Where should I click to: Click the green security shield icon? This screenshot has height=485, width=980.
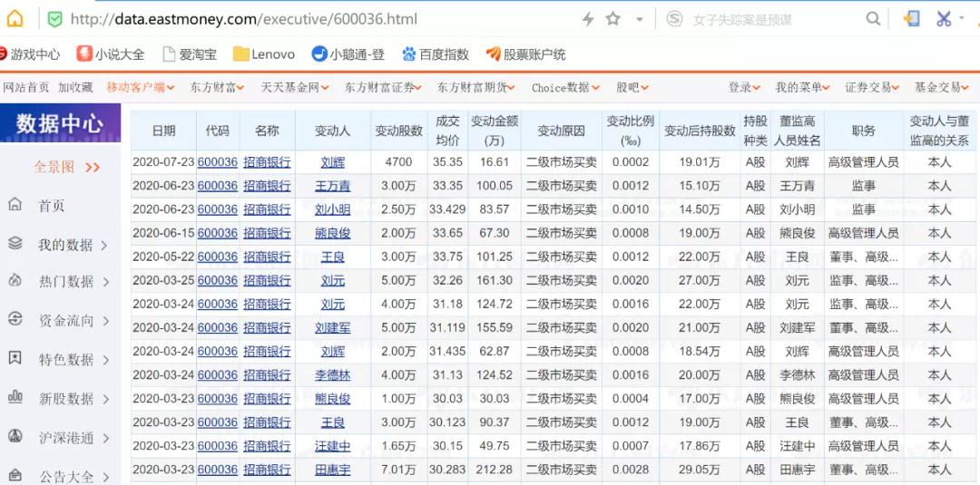[x=55, y=19]
